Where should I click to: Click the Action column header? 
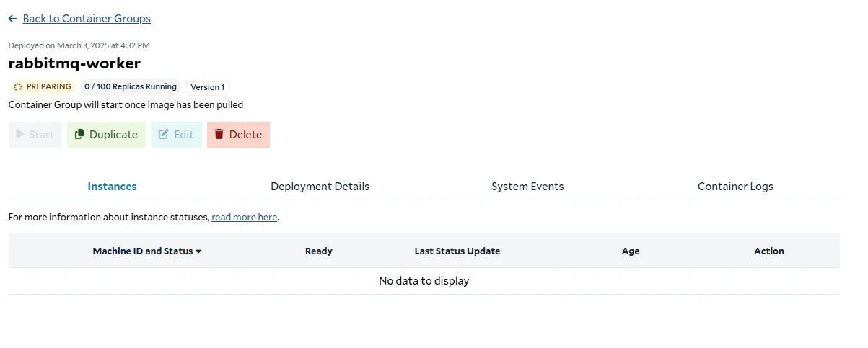coord(769,251)
